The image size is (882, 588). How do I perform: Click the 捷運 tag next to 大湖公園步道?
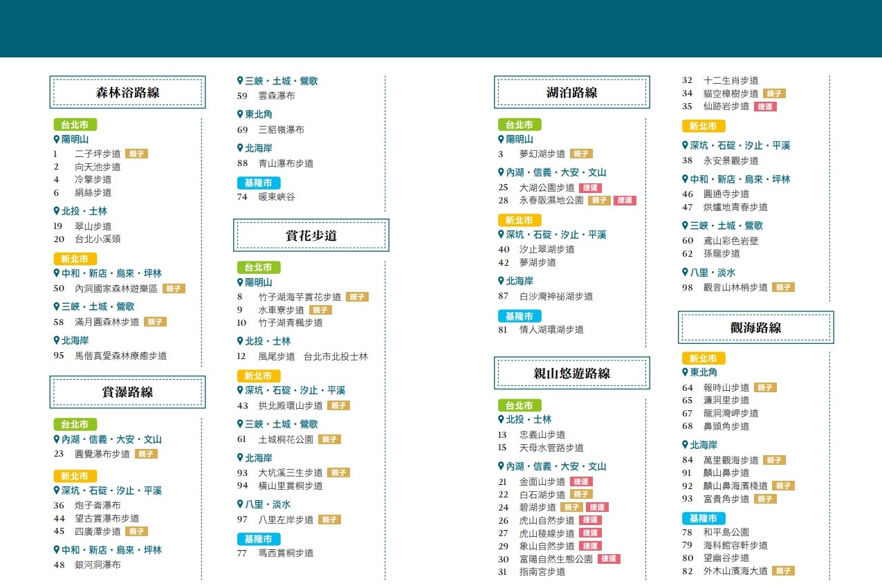[x=591, y=187]
